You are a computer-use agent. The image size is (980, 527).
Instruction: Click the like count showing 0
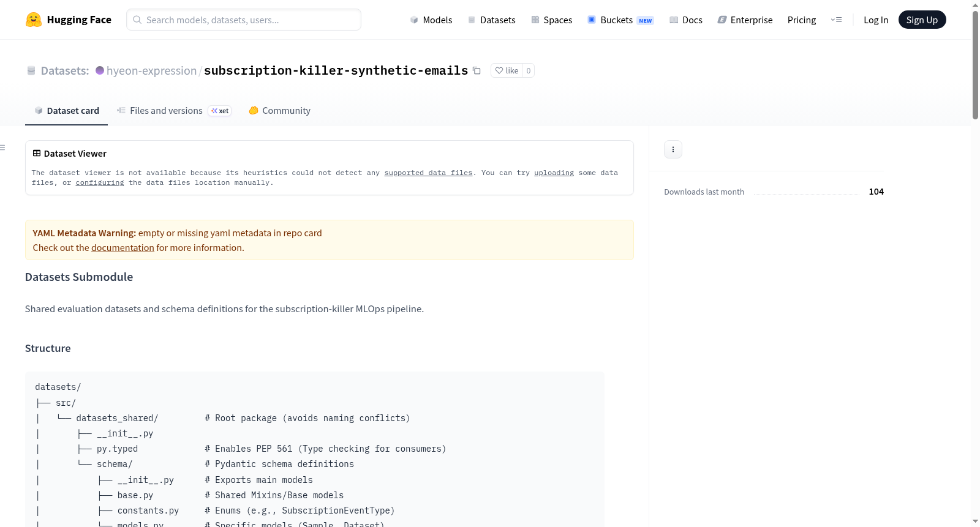(x=529, y=70)
